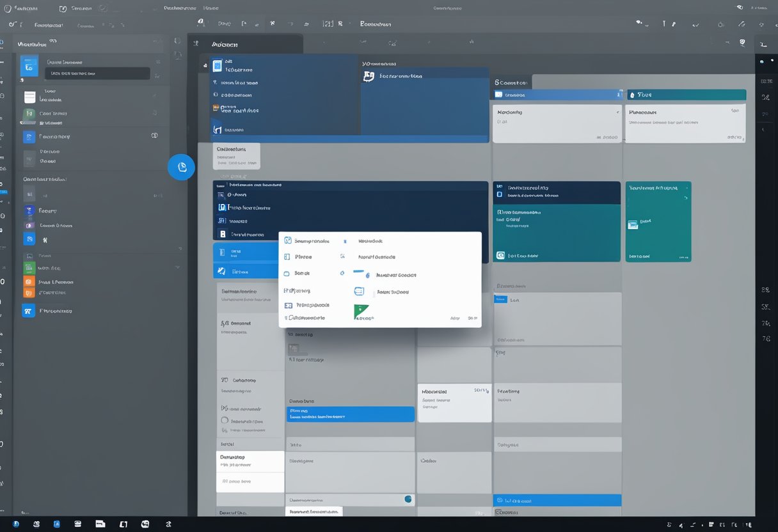Click bottom blue icon in left sidebar list
The width and height of the screenshot is (778, 532).
tap(28, 311)
